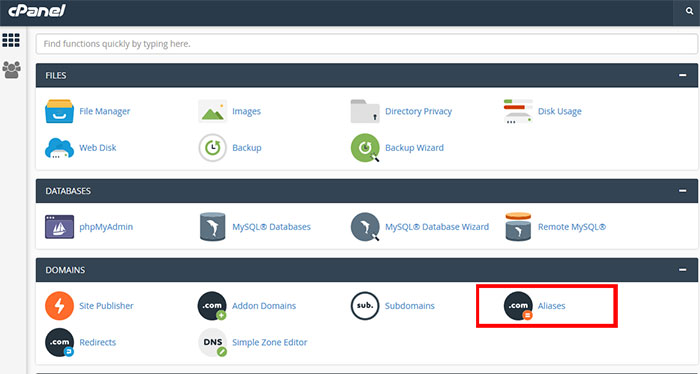Click the Images icon
Screen dimensions: 700x374
[x=212, y=111]
